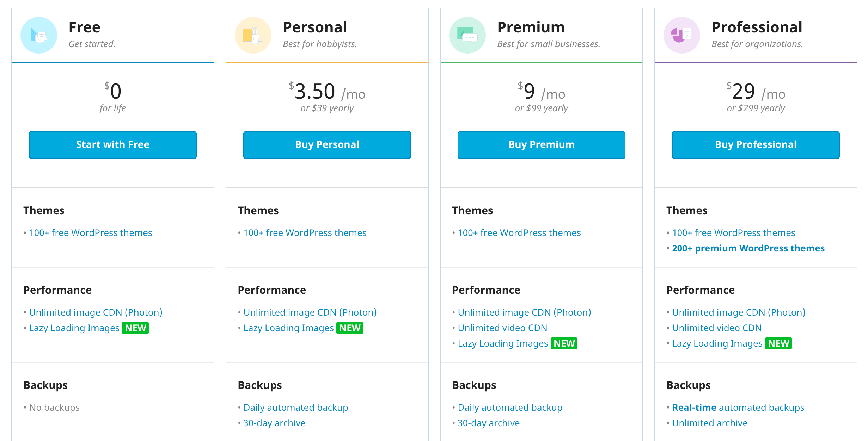Click Free plan's Unlimited image CDN (Photon)
This screenshot has height=441, width=868.
pos(96,312)
